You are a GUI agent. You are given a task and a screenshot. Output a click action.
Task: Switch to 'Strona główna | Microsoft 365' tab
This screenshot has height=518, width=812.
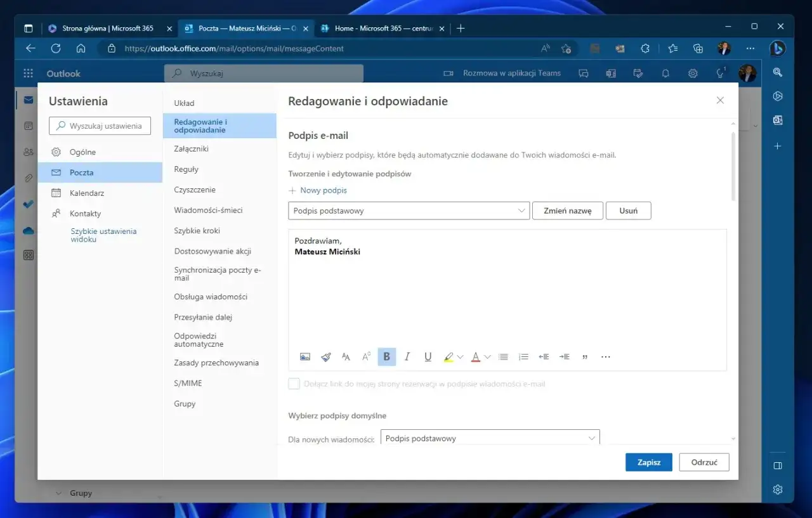coord(109,29)
